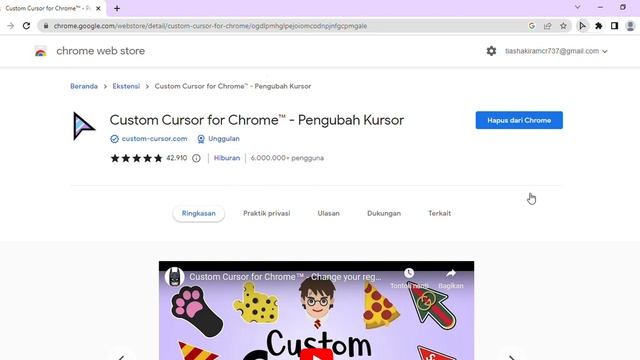The image size is (640, 360).
Task: Open the video title link
Action: (x=285, y=277)
